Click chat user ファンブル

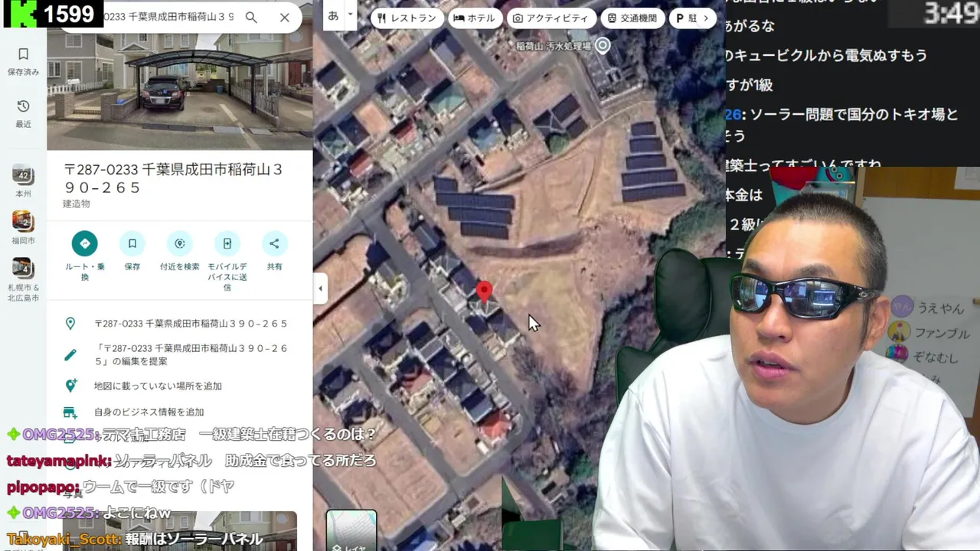click(x=942, y=334)
